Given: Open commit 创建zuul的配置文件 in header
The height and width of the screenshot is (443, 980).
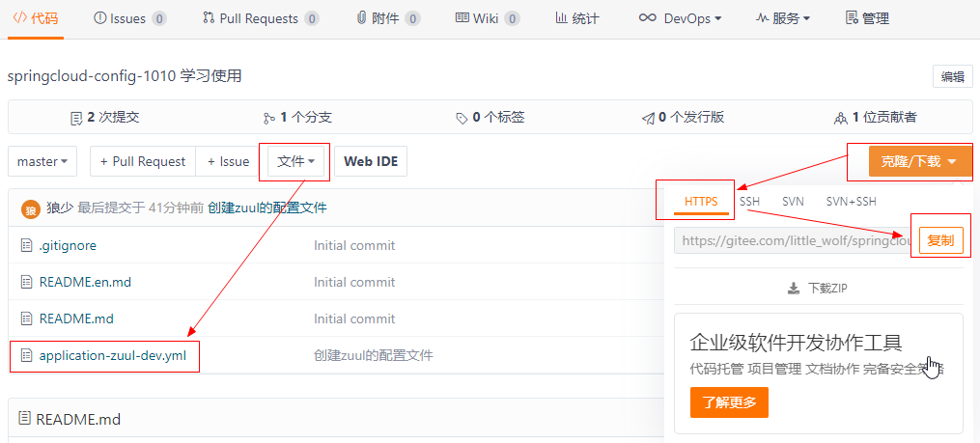Looking at the screenshot, I should pyautogui.click(x=266, y=208).
